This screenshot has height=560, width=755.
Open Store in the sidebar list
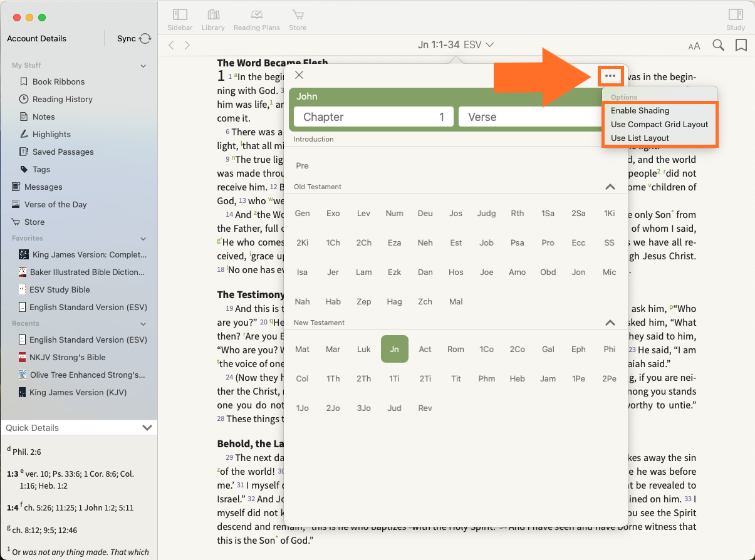(34, 222)
